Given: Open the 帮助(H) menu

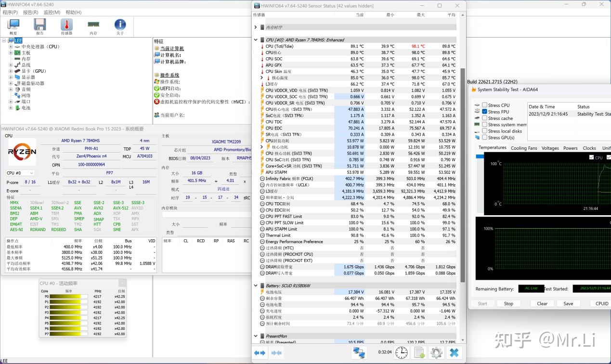Looking at the screenshot, I should click(73, 12).
